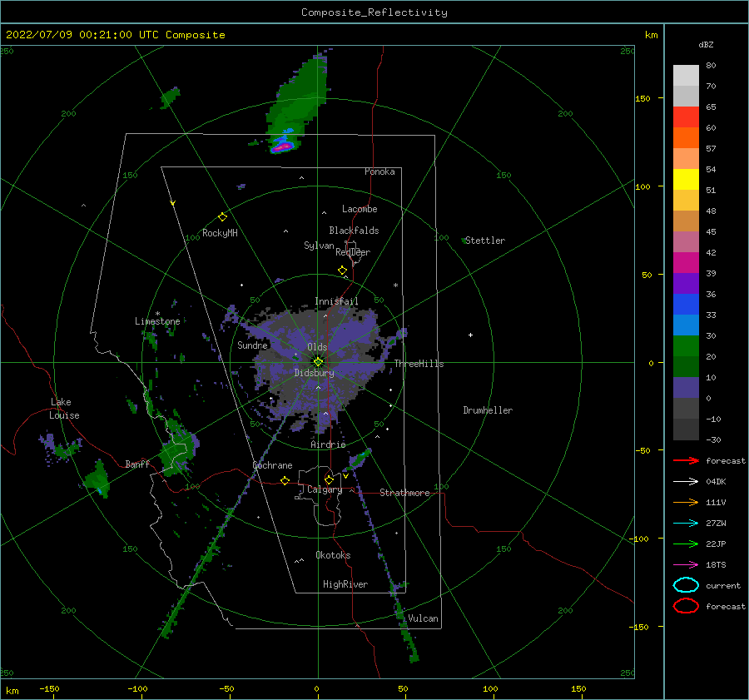749x700 pixels.
Task: Click the forecast label beside the red ellipse
Action: pyautogui.click(x=726, y=606)
